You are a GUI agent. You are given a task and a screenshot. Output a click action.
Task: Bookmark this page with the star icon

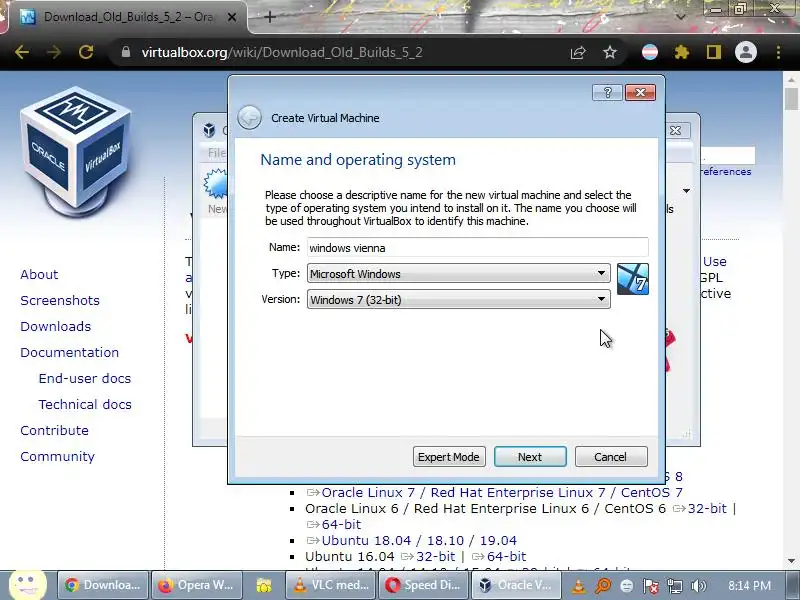[x=610, y=52]
